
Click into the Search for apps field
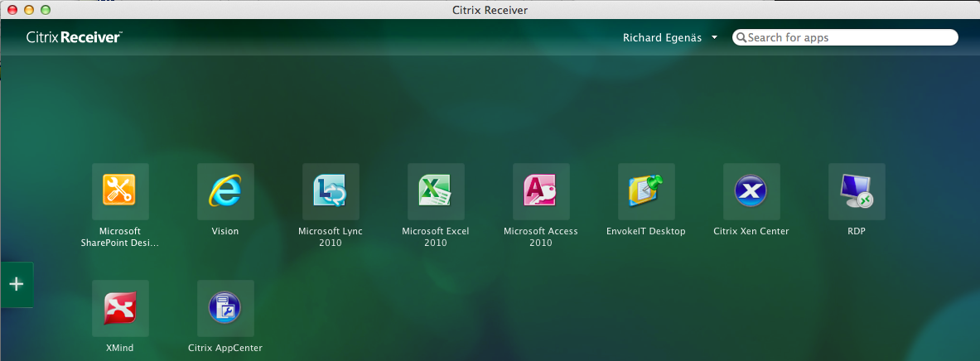point(849,37)
